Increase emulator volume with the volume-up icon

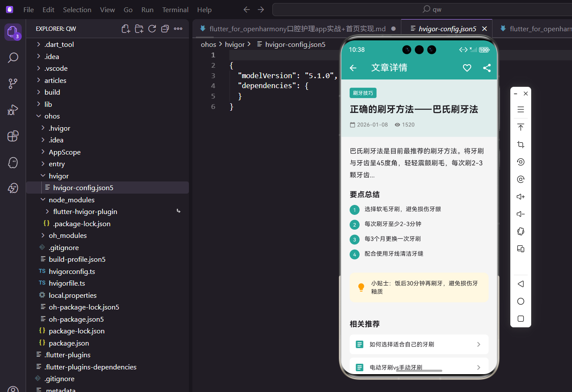pos(520,197)
